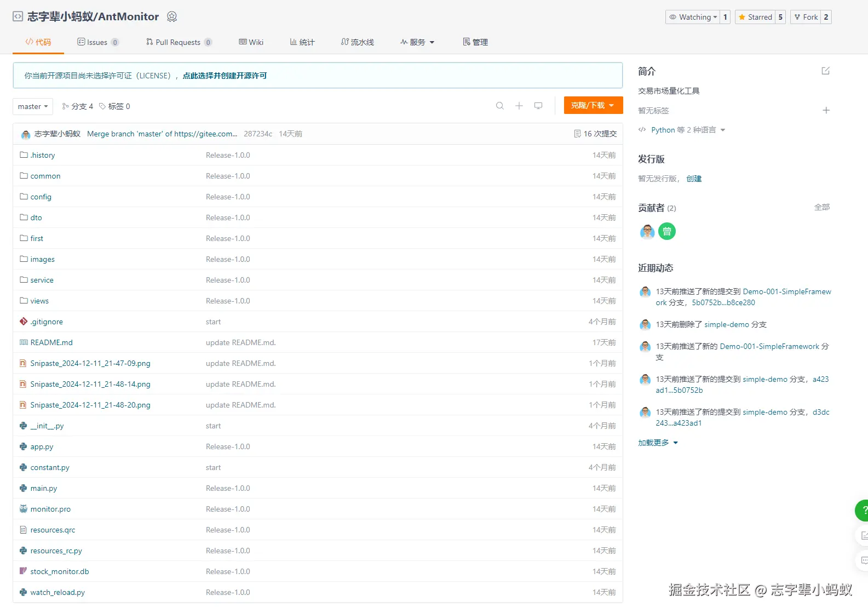This screenshot has height=613, width=868.
Task: Click the monitor.pro file icon
Action: point(23,509)
